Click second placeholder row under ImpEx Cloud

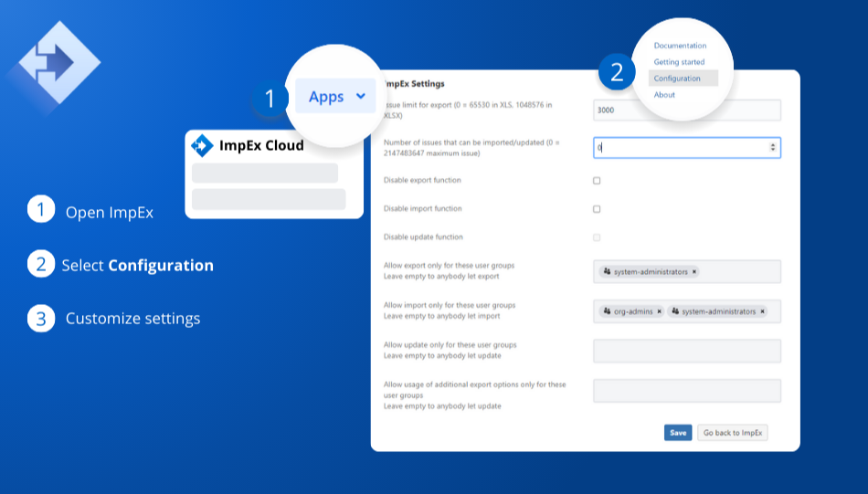point(269,199)
